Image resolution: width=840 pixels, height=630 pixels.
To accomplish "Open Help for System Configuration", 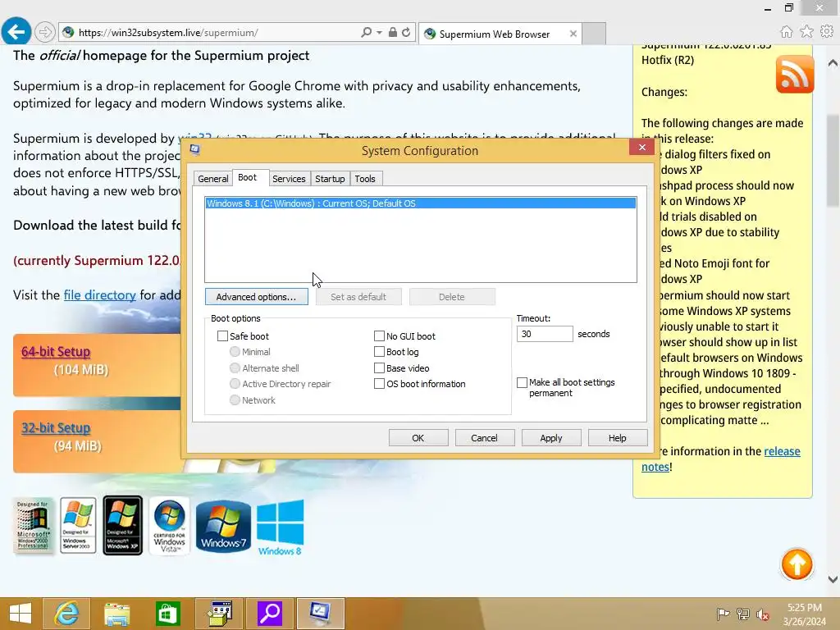I will click(x=617, y=438).
